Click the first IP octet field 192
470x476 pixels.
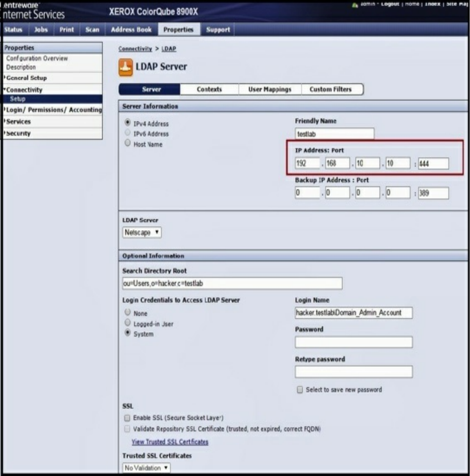[x=307, y=163]
